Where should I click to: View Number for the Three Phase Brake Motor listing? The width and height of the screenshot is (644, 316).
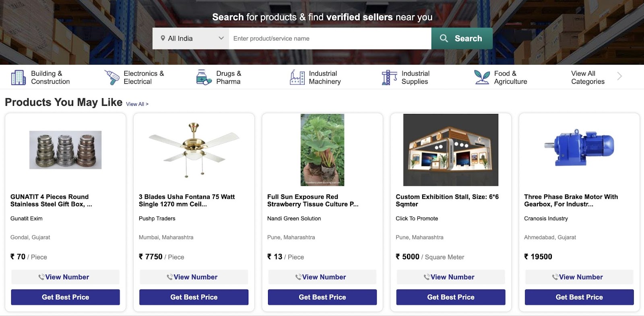click(x=578, y=277)
